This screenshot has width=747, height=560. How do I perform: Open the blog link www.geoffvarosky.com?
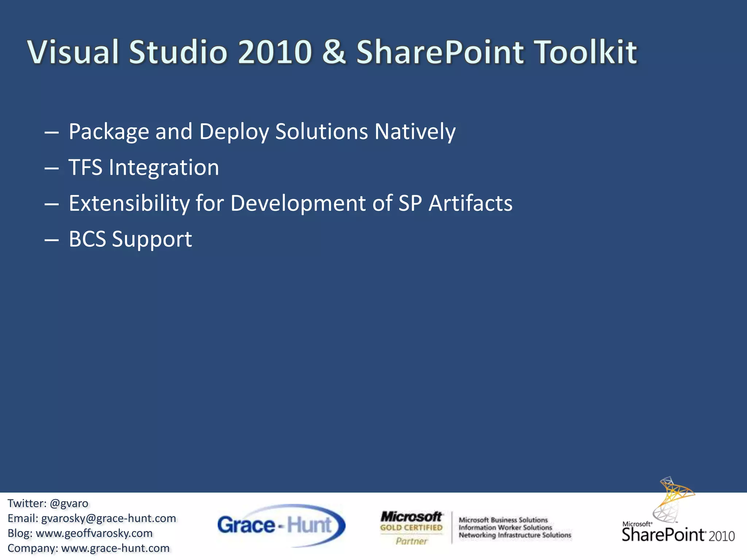pos(94,533)
